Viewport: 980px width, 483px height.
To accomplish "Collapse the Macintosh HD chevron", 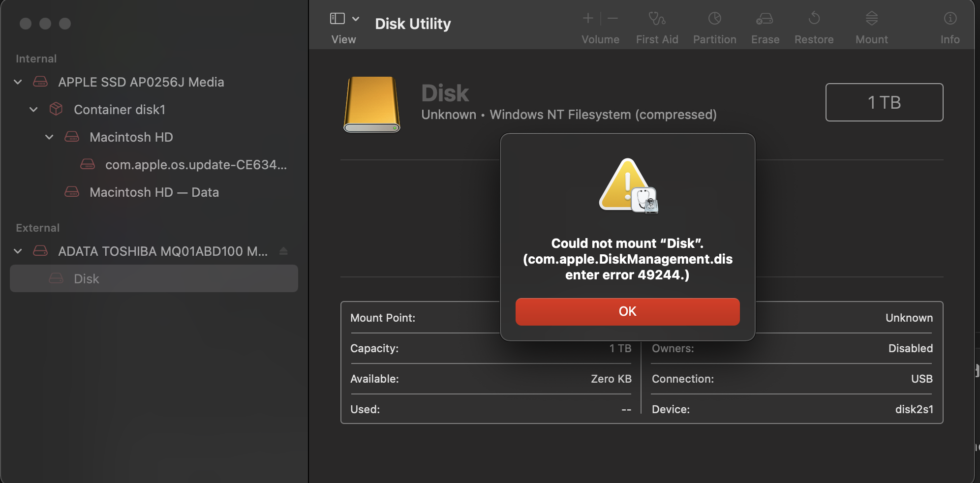I will tap(49, 137).
